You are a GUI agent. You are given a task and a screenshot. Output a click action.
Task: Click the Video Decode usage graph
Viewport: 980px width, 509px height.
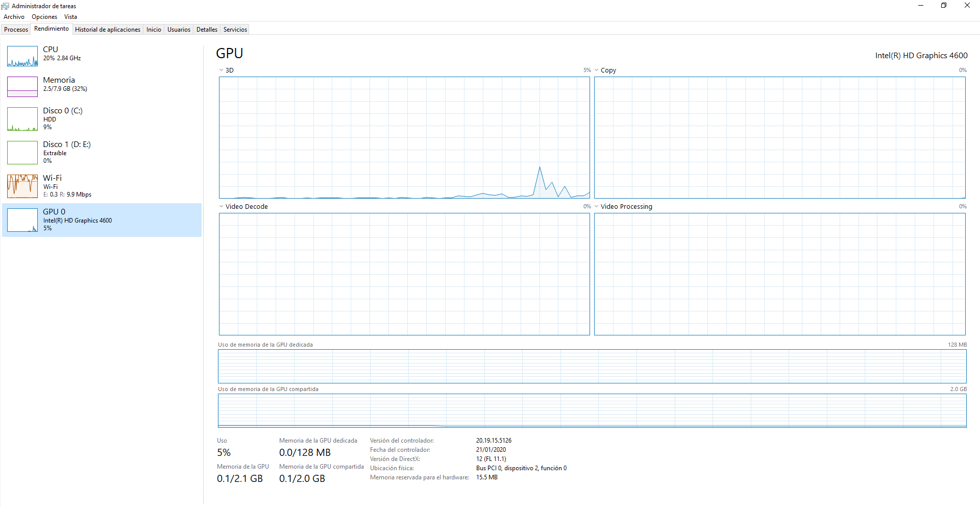404,274
